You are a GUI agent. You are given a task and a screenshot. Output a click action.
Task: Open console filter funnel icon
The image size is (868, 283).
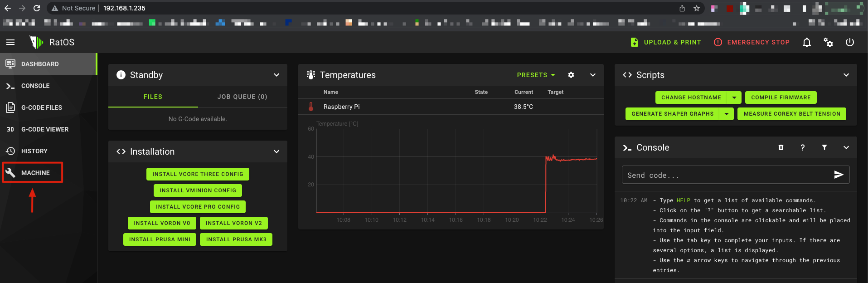824,147
